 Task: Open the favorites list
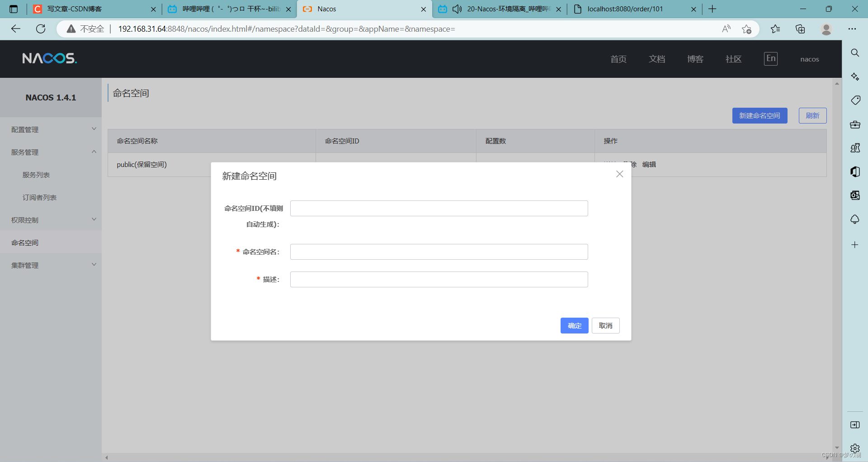pos(775,29)
